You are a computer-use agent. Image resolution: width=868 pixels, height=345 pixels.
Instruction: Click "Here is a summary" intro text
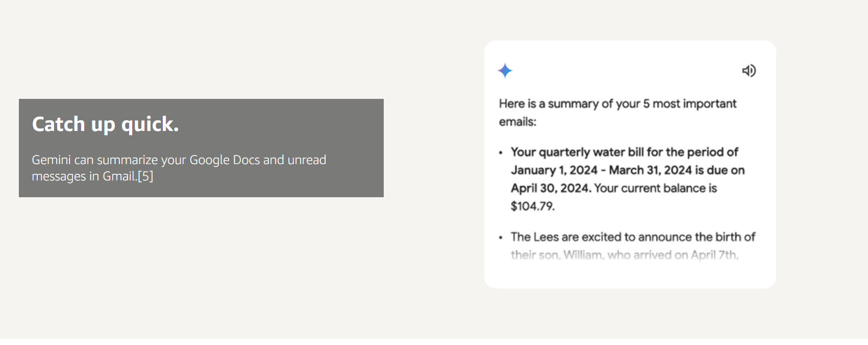click(548, 104)
